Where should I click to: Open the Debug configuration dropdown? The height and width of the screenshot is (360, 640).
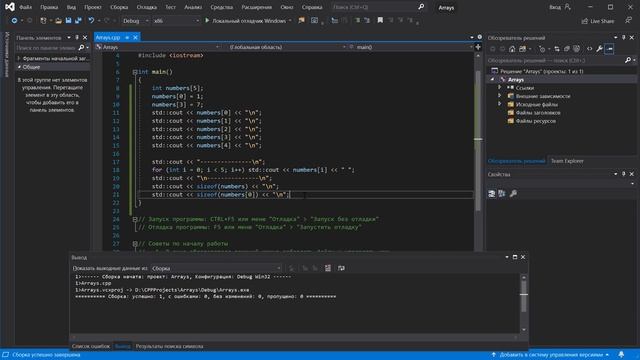136,20
